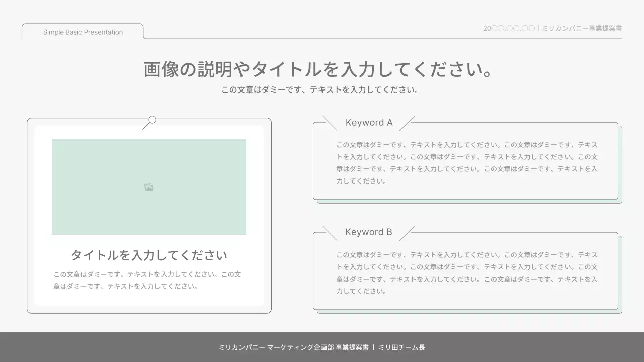Click the image placeholder icon
The image size is (644, 362).
[148, 187]
